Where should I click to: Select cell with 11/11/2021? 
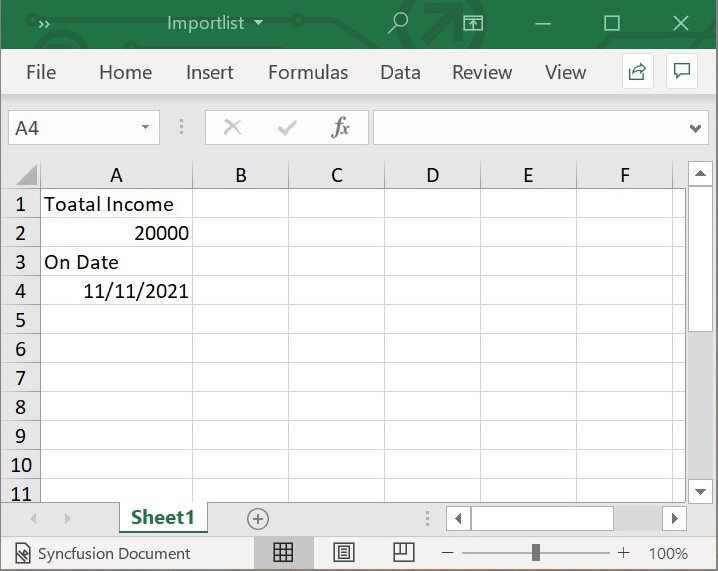(117, 291)
